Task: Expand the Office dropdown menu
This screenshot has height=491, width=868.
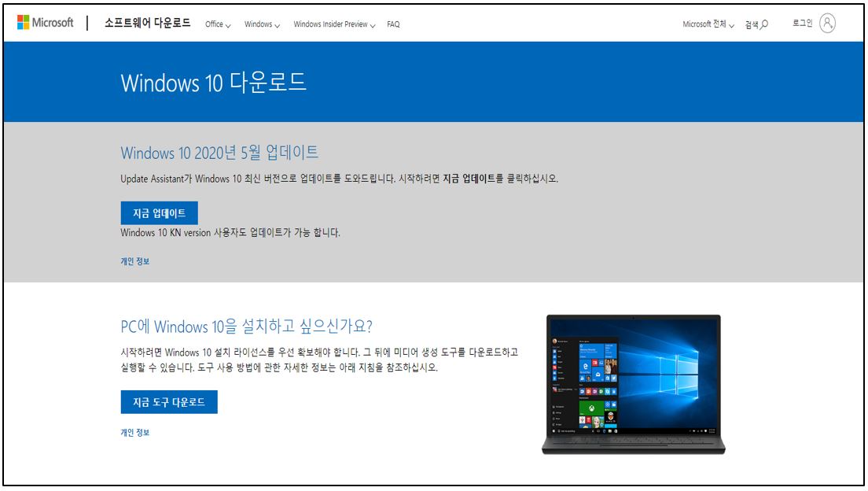Action: 218,24
